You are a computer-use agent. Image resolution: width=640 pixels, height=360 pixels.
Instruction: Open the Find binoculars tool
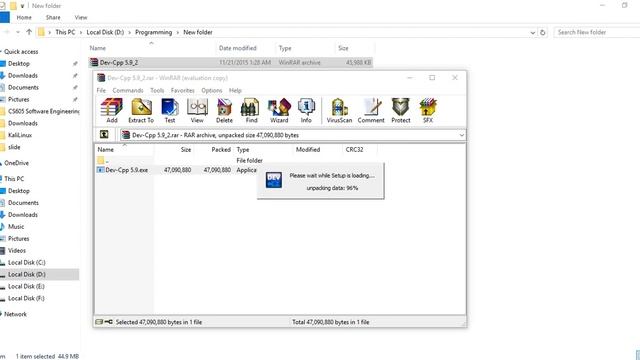[251, 111]
